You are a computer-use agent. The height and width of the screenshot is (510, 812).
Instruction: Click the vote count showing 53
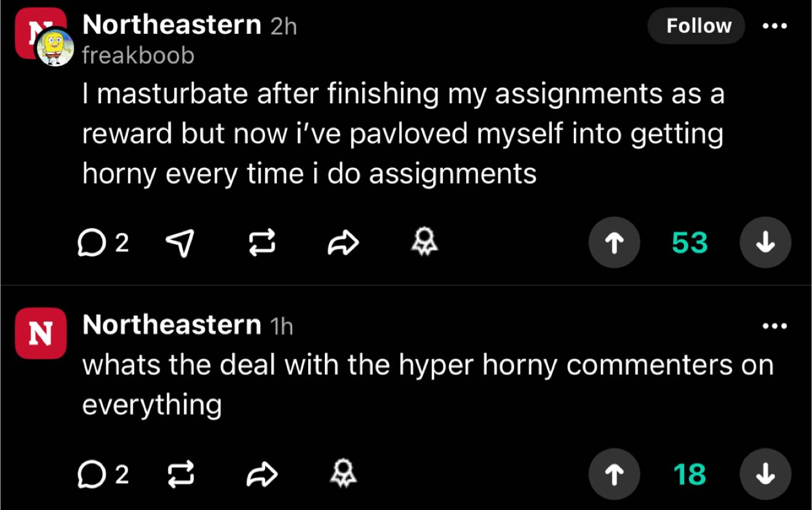pyautogui.click(x=688, y=242)
